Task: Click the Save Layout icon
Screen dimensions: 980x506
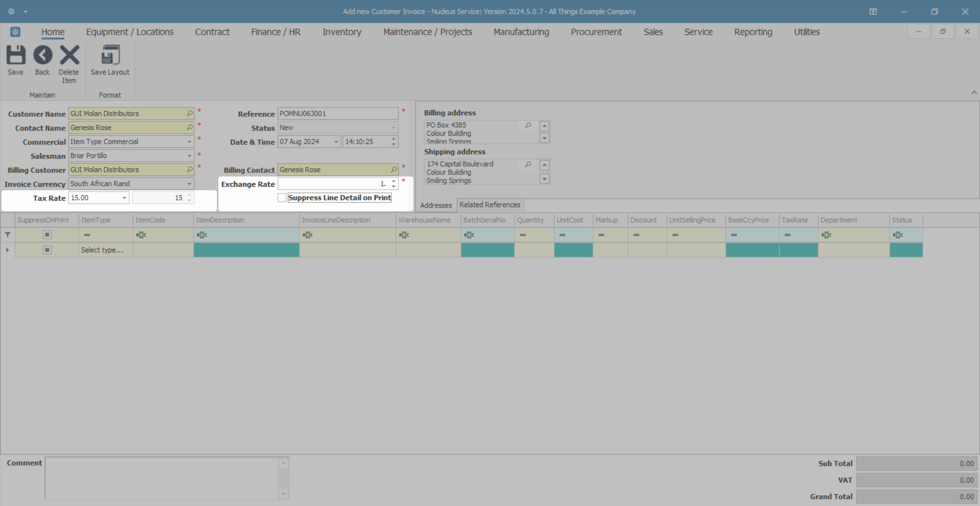Action: (110, 55)
